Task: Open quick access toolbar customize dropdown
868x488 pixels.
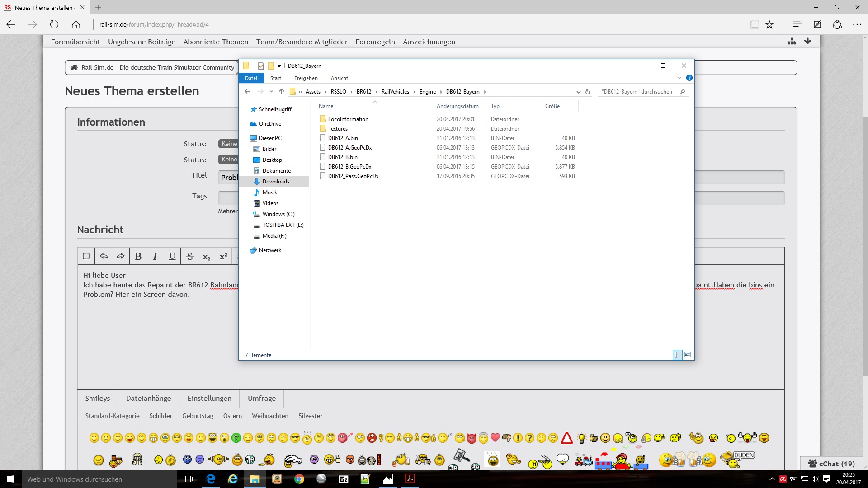Action: pos(279,66)
